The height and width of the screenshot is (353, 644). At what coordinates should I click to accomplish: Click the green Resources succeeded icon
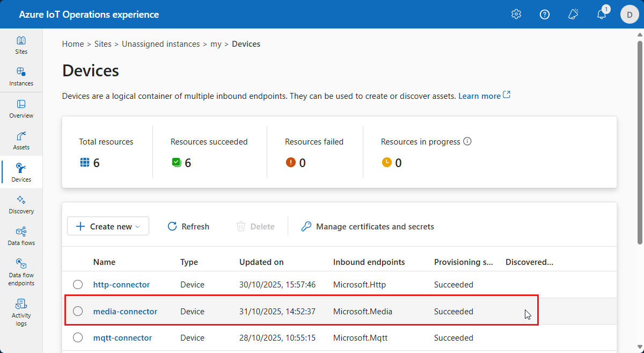point(177,162)
